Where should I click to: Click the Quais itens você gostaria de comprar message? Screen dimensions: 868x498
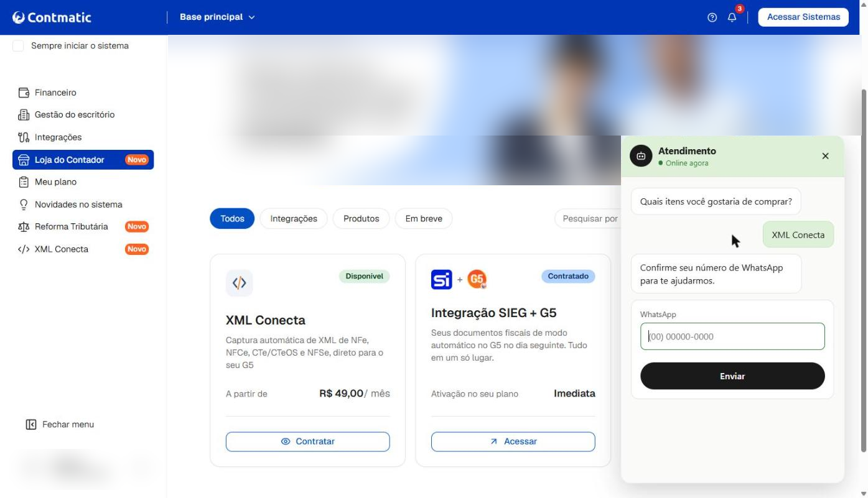tap(716, 201)
